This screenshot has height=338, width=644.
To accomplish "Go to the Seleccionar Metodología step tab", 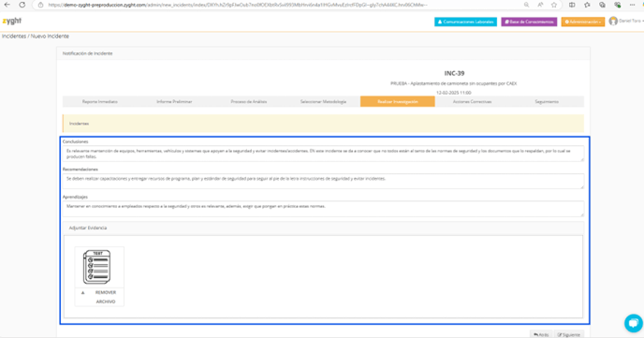I will click(x=323, y=101).
